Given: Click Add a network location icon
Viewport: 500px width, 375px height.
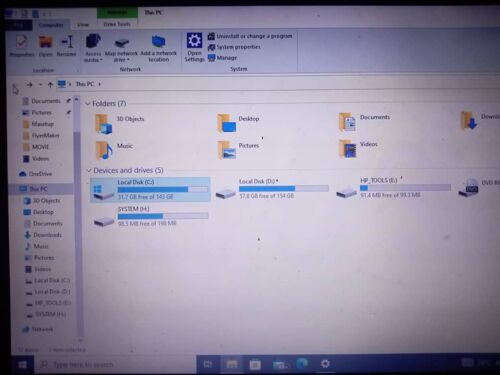Looking at the screenshot, I should point(158,42).
